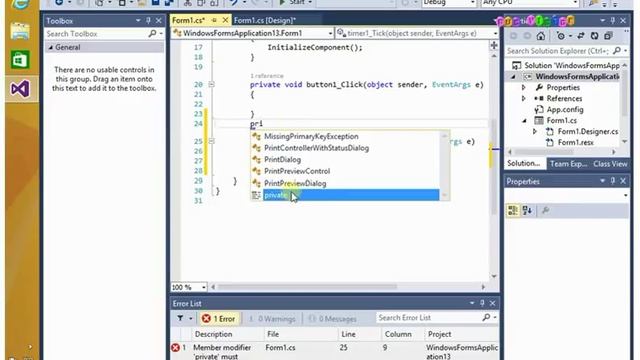The image size is (640, 360).
Task: Sort errors by Line column
Action: click(x=348, y=334)
